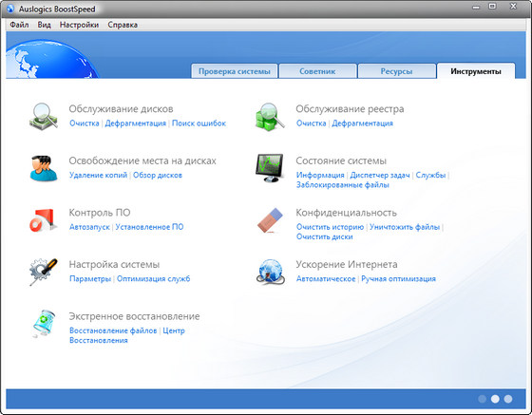532x415 pixels.
Task: Open Дефрагментация under Обслуживание дисков
Action: (135, 123)
